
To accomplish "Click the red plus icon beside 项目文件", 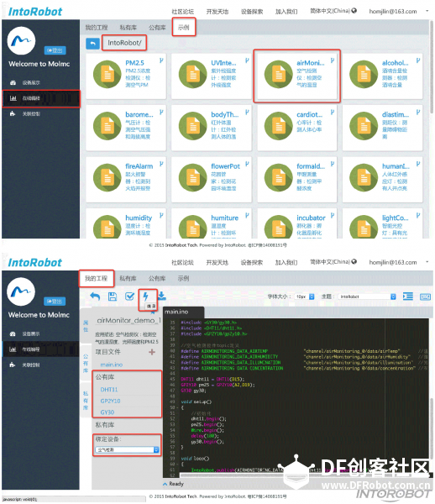I will point(152,352).
